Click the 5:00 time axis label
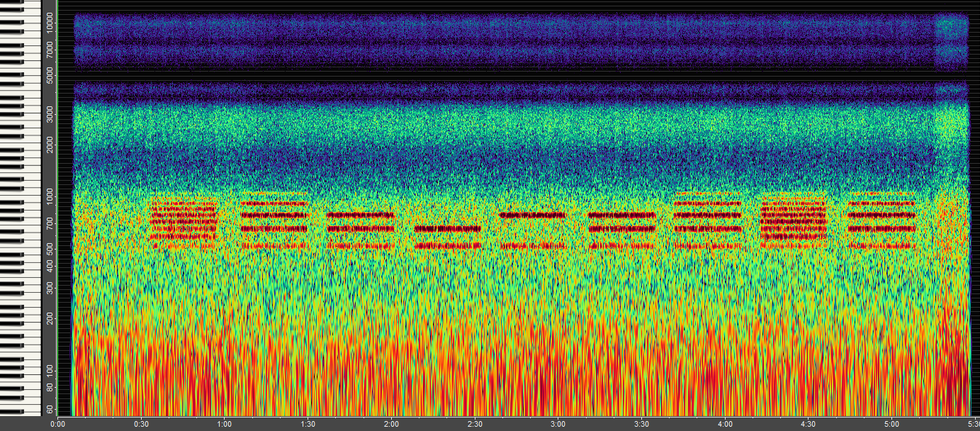 pos(891,424)
